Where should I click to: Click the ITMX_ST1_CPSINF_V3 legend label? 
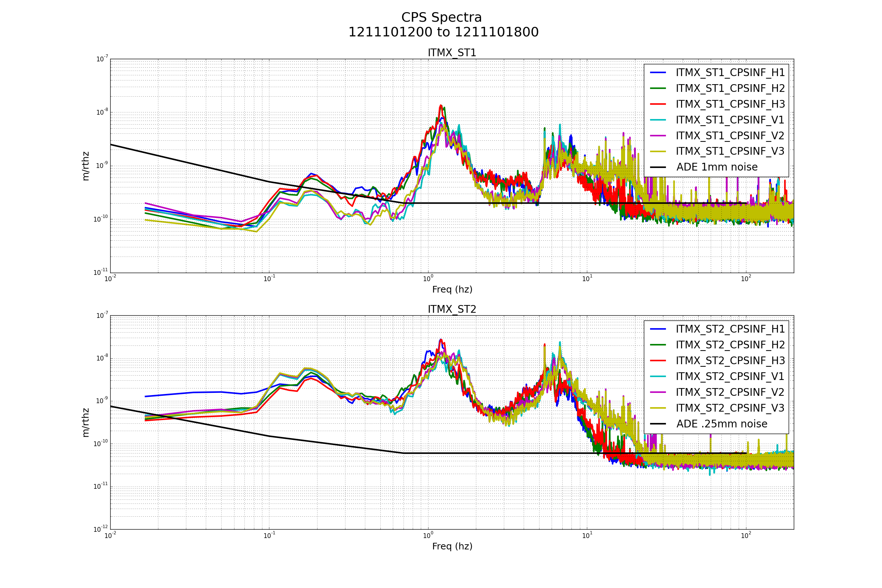click(x=730, y=151)
